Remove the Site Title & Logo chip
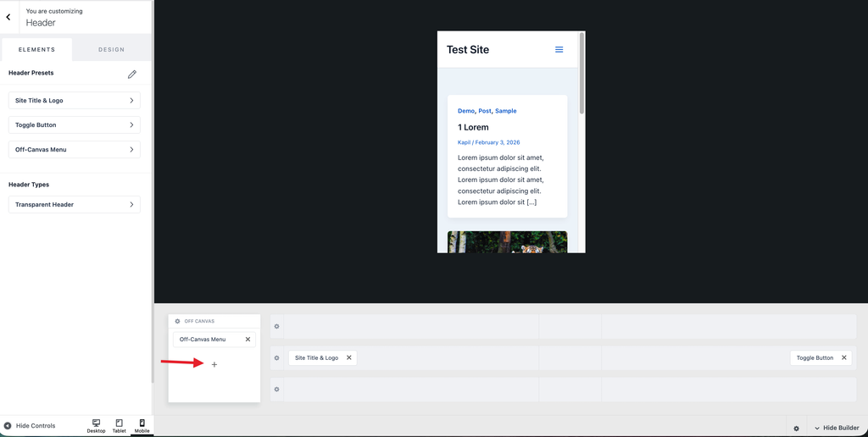Viewport: 868px width, 437px height. pyautogui.click(x=348, y=358)
